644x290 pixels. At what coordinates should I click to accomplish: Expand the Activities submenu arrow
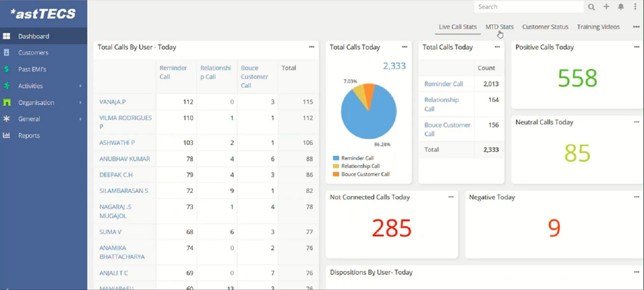click(81, 86)
